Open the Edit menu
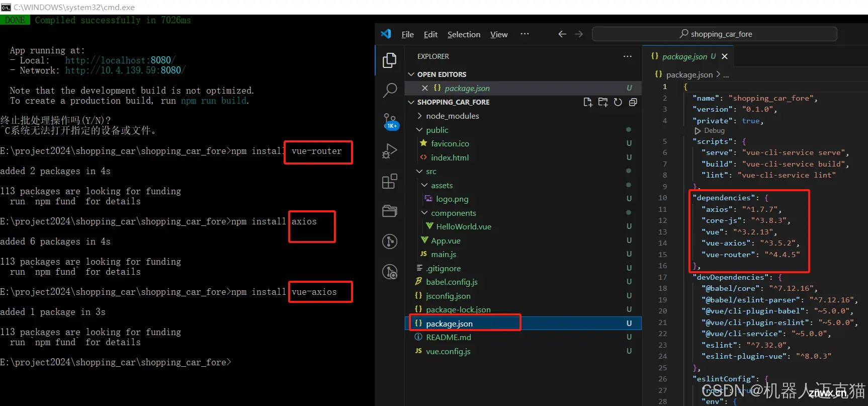Screen dimensions: 868x406 click(x=430, y=34)
